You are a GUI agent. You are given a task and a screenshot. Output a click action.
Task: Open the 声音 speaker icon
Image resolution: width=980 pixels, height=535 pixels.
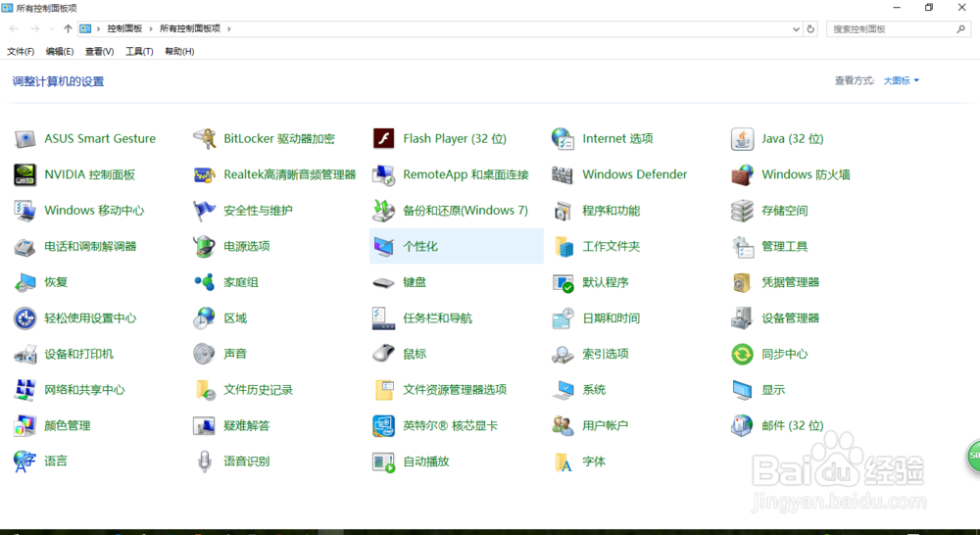coord(205,354)
